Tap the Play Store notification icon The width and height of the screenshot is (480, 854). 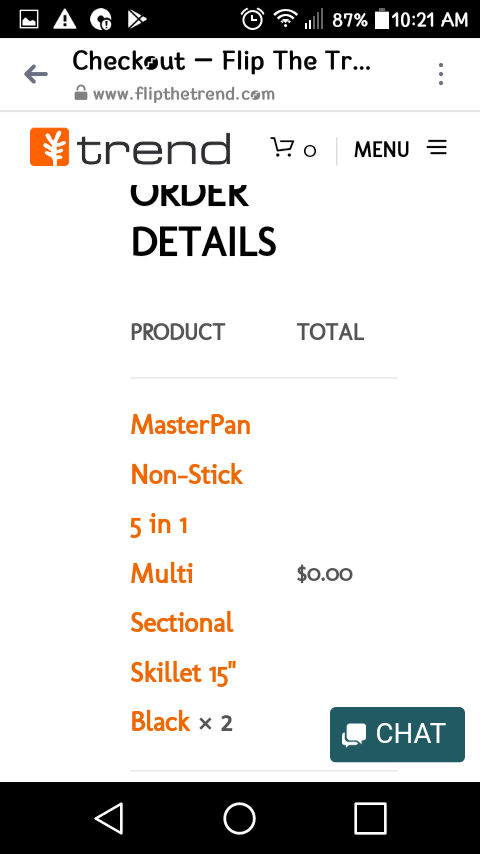click(x=137, y=20)
